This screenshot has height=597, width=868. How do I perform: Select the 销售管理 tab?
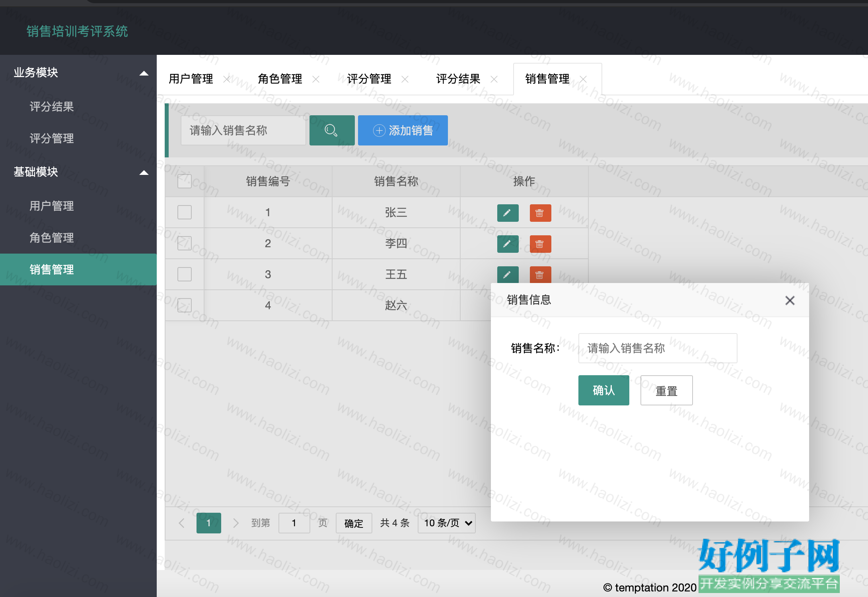547,79
